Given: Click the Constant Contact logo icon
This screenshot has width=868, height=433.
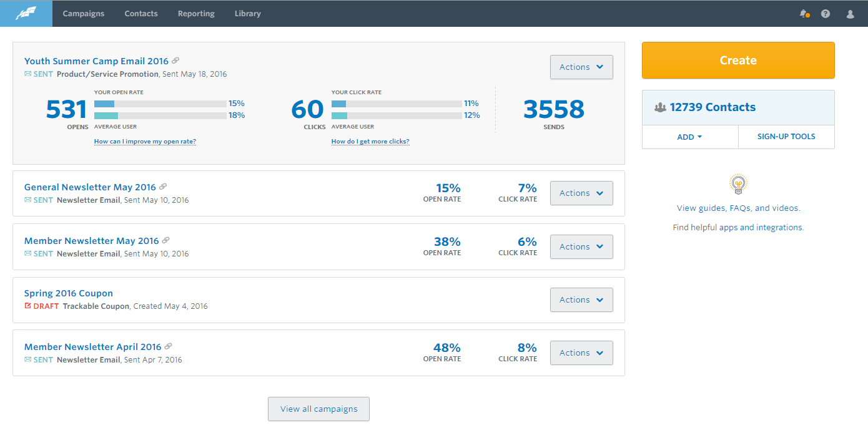Looking at the screenshot, I should coord(26,13).
